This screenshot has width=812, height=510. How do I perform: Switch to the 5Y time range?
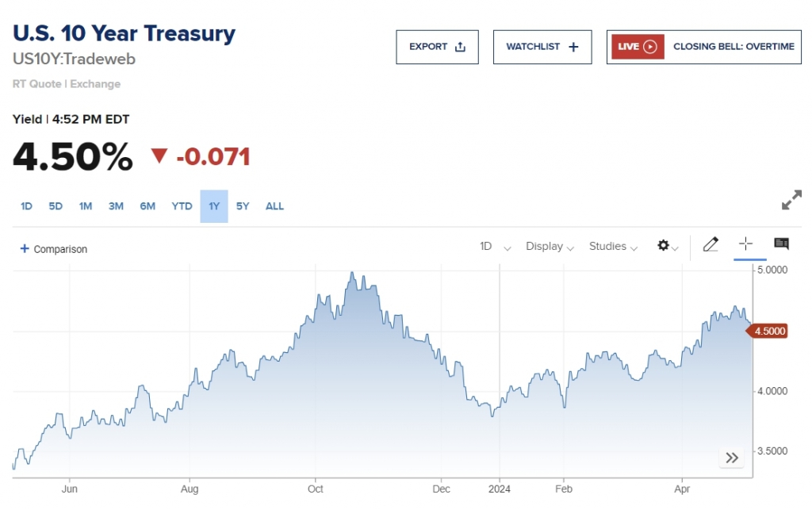tap(243, 206)
